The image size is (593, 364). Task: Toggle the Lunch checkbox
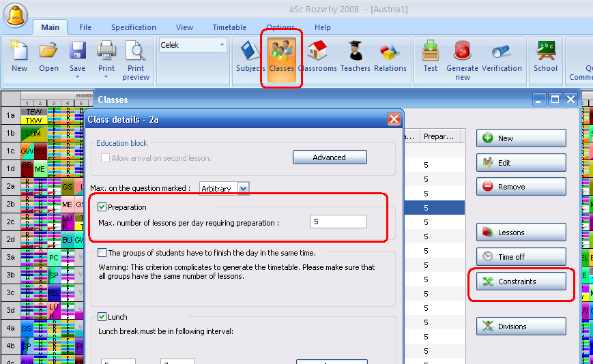coord(102,317)
